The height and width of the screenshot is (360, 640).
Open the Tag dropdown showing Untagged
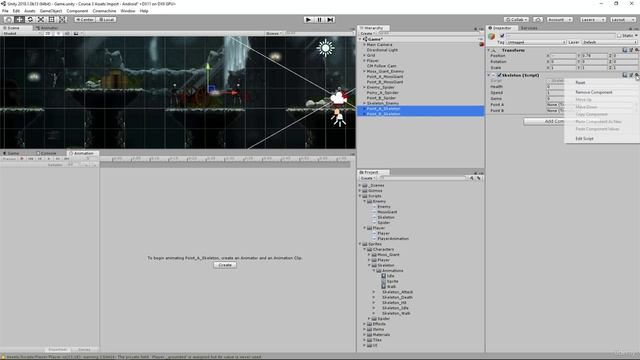[536, 42]
